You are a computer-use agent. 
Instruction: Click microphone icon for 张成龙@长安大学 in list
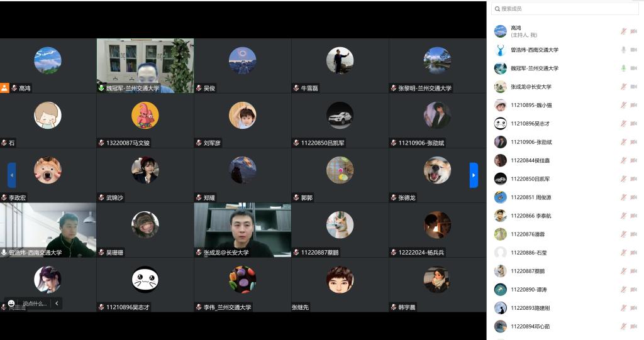click(623, 87)
